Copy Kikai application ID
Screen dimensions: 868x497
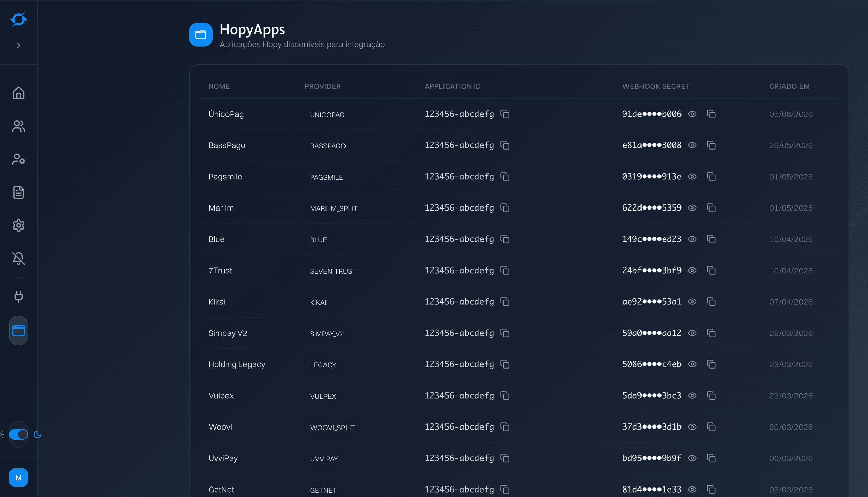[x=505, y=302]
